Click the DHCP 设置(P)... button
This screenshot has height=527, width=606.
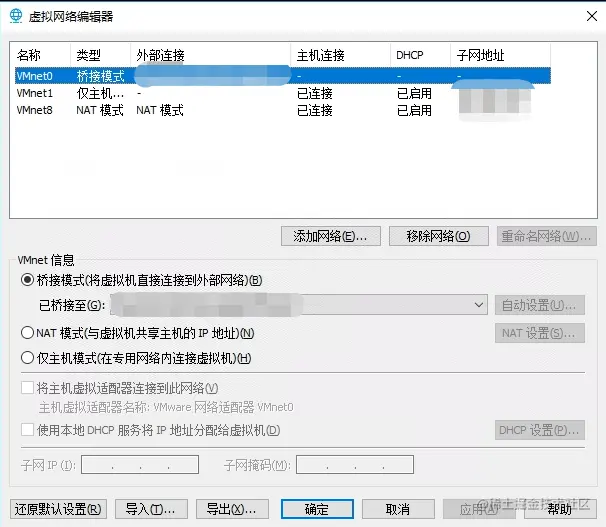click(540, 430)
